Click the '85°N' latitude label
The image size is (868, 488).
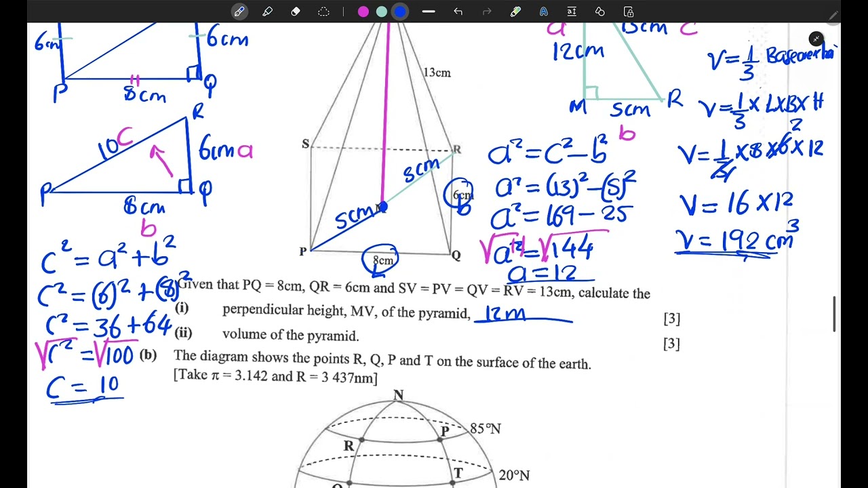pos(486,428)
